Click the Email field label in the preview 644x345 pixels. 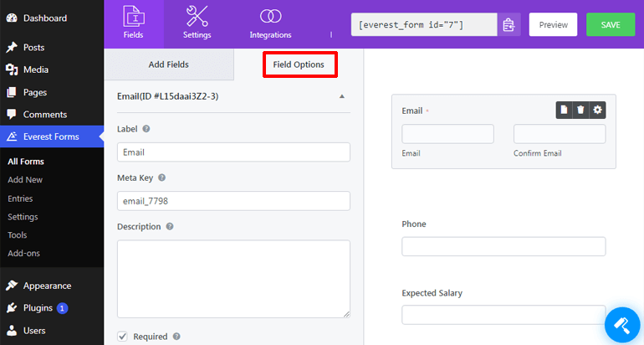[412, 111]
